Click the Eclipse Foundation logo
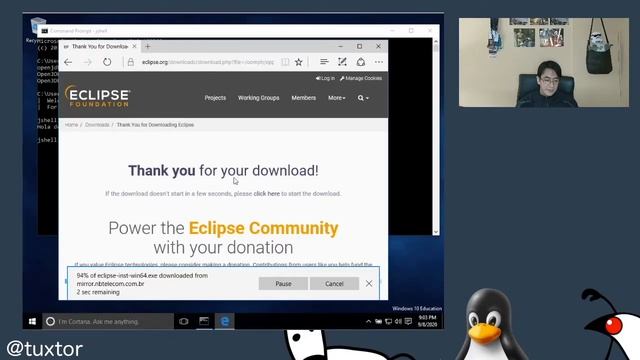Image resolution: width=640 pixels, height=360 pixels. point(97,96)
